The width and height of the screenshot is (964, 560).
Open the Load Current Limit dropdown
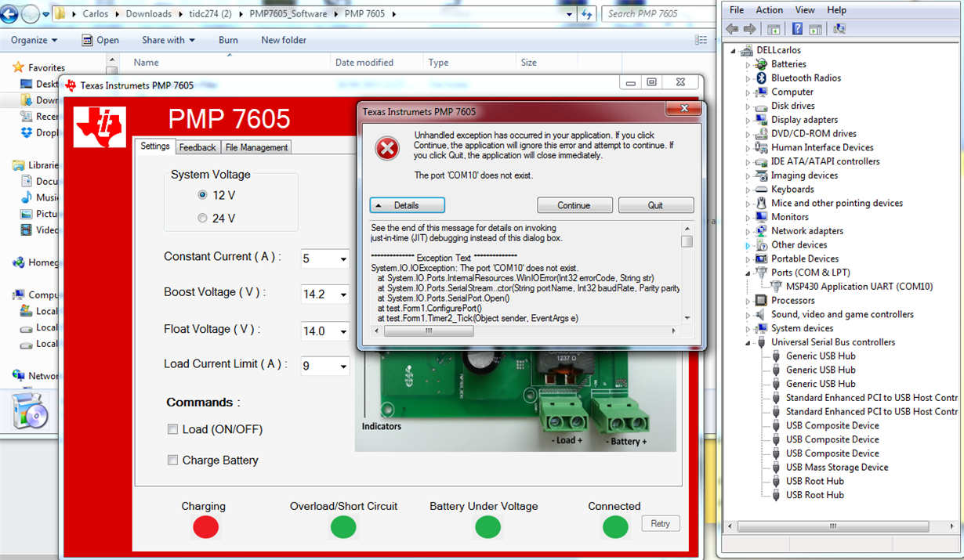(343, 367)
